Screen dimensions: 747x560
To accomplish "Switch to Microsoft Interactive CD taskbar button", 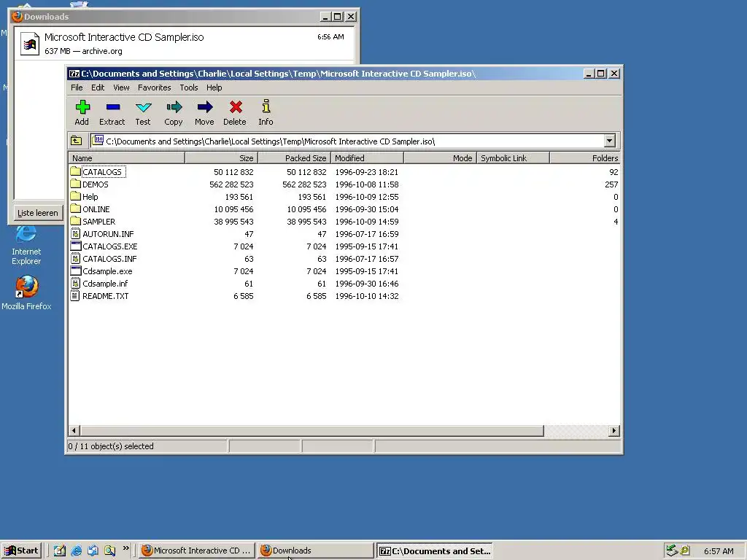I will coord(197,551).
